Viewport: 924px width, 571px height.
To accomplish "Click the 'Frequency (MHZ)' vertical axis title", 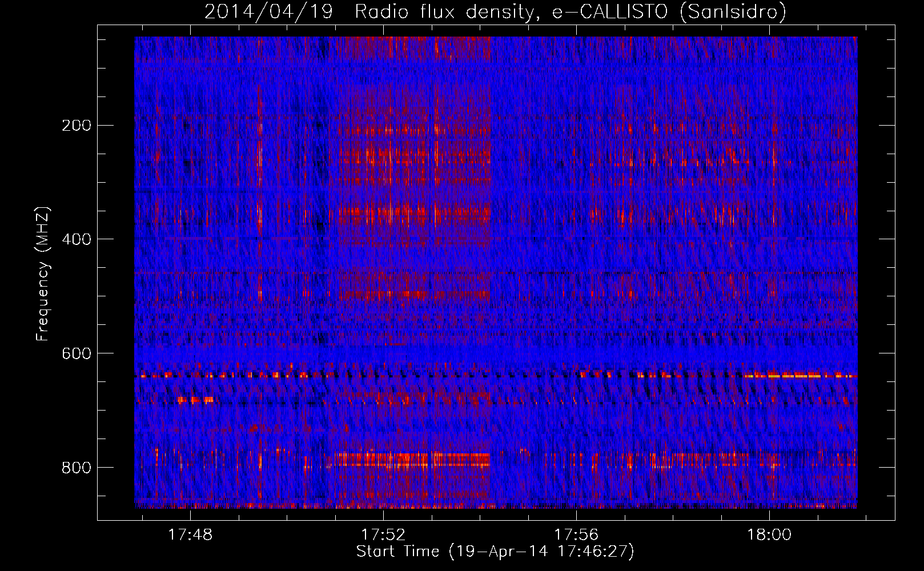I will [43, 274].
